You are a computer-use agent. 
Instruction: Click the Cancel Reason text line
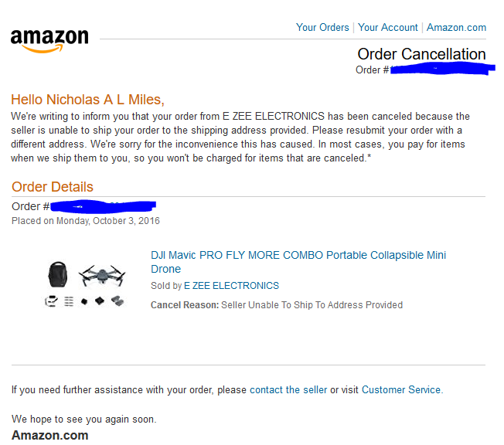click(x=276, y=305)
